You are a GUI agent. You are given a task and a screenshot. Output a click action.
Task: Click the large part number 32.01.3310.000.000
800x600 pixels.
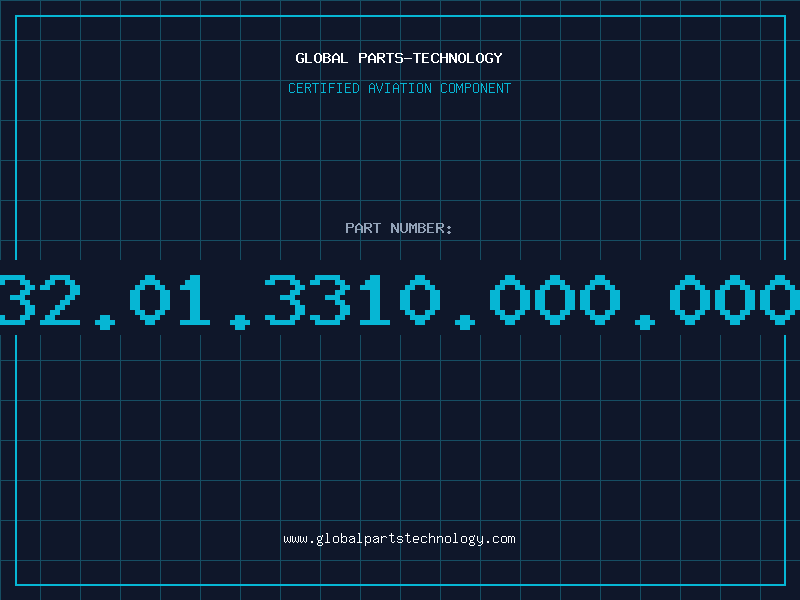click(x=400, y=302)
